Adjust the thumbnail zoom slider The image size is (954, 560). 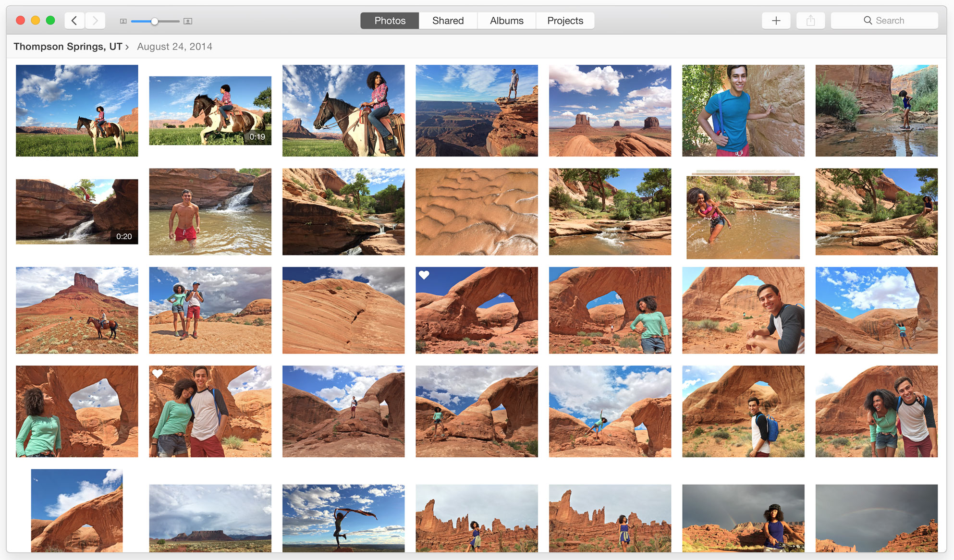[154, 21]
